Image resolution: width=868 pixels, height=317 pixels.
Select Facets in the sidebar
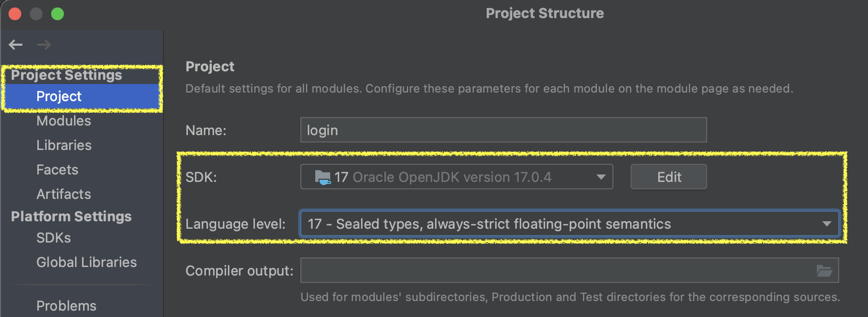[57, 170]
